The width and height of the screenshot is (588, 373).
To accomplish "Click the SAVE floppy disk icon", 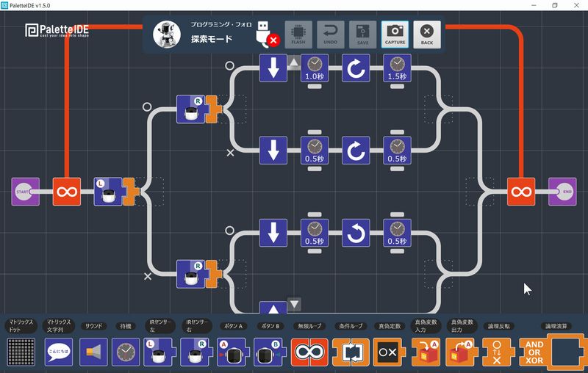I will (362, 34).
